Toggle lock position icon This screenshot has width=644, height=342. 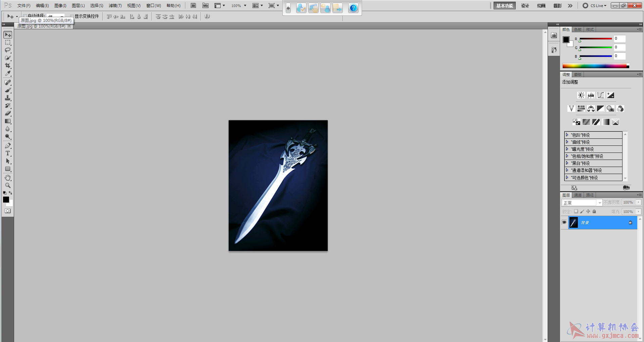pos(588,211)
